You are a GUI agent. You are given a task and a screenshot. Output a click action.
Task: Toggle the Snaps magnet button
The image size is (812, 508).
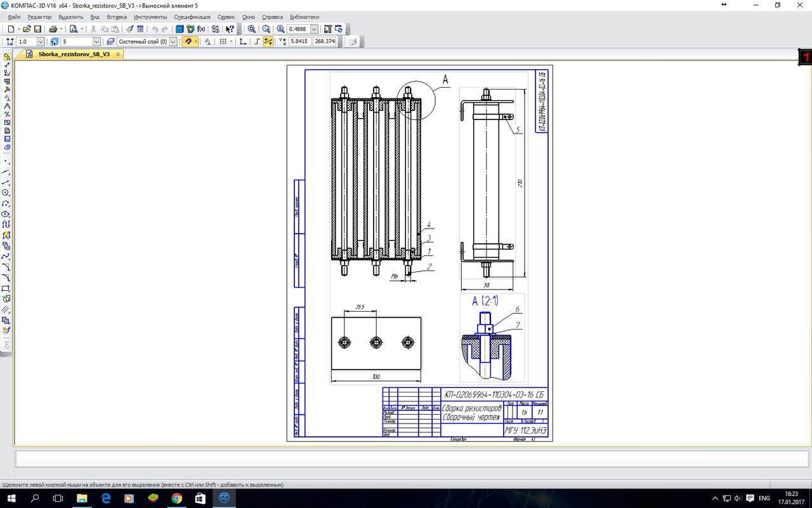(188, 41)
